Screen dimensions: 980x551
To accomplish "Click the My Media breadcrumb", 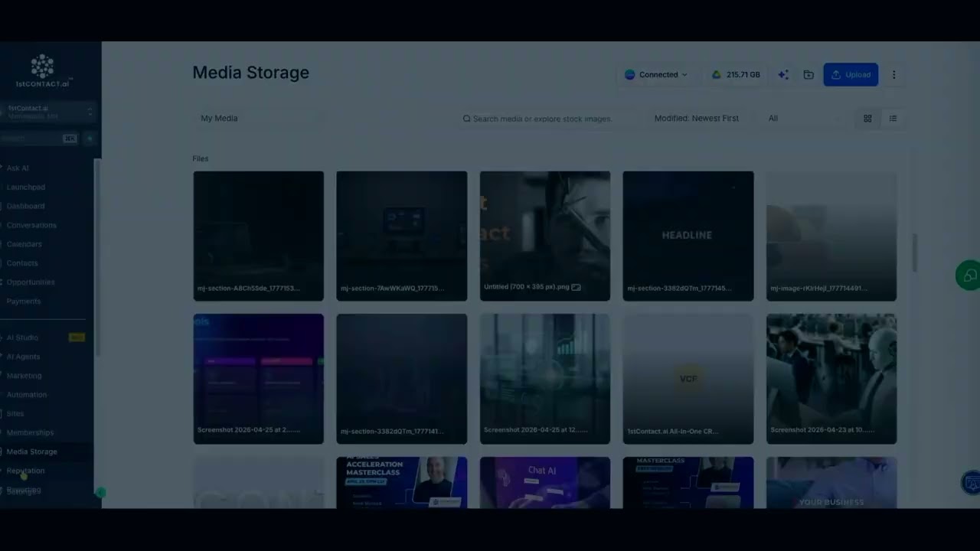I will pos(219,119).
